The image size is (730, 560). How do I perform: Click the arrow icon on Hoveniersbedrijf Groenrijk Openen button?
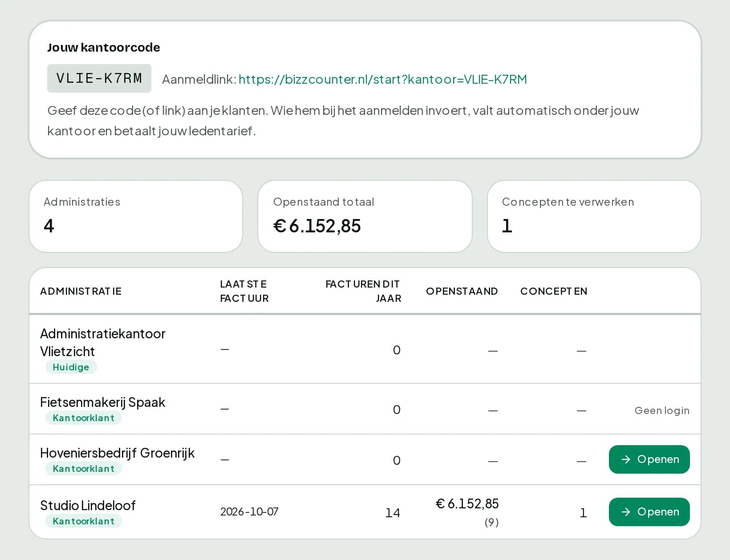626,459
